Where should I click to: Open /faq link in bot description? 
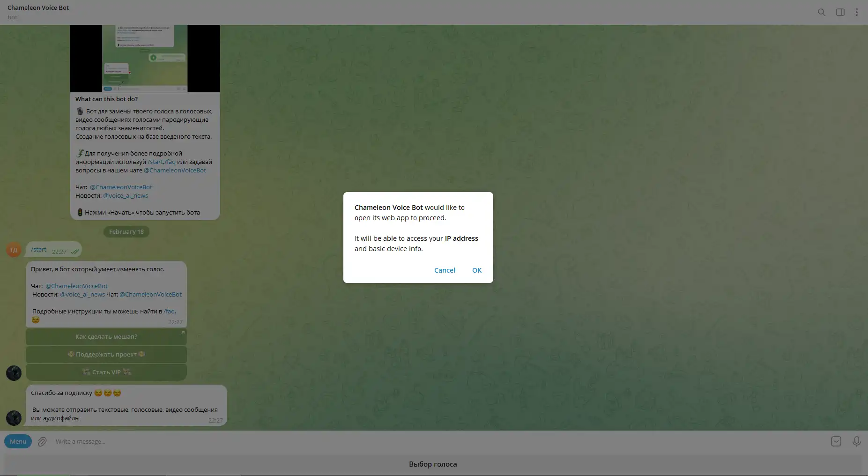pos(171,162)
